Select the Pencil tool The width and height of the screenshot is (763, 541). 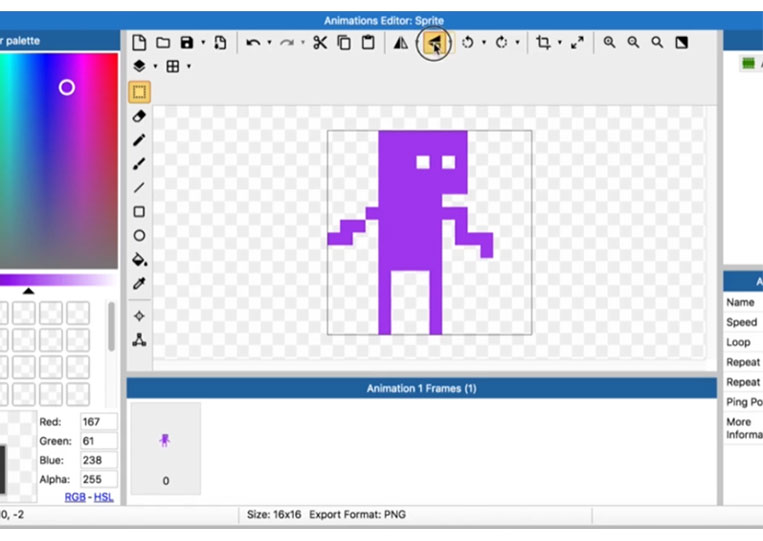[x=139, y=140]
